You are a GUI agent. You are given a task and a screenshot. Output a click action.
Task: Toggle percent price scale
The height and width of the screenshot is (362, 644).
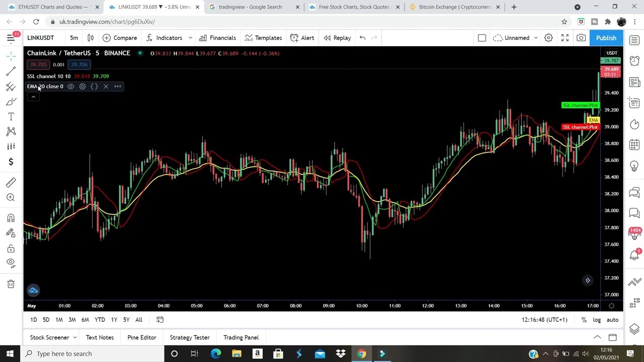point(584,320)
